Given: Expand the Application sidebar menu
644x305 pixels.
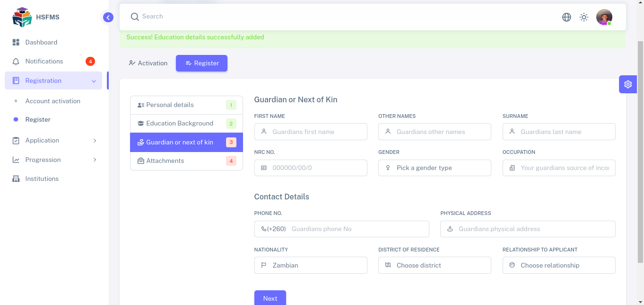Looking at the screenshot, I should tap(53, 141).
